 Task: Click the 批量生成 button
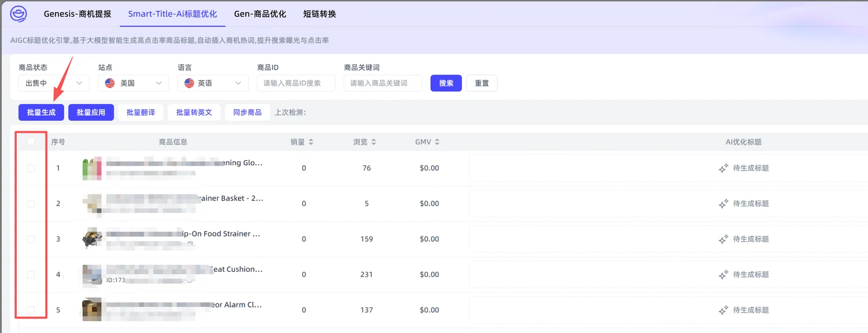tap(41, 113)
